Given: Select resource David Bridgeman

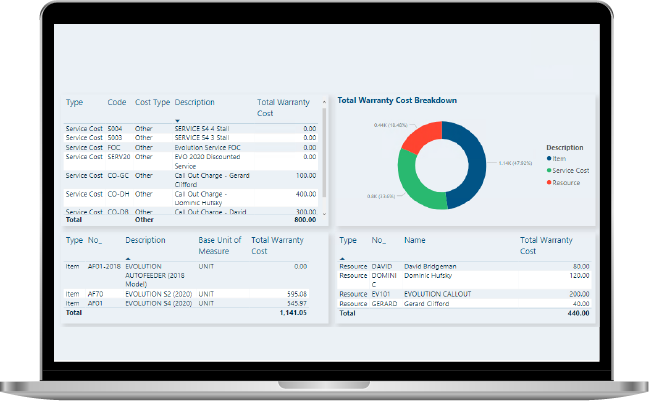Looking at the screenshot, I should (430, 267).
